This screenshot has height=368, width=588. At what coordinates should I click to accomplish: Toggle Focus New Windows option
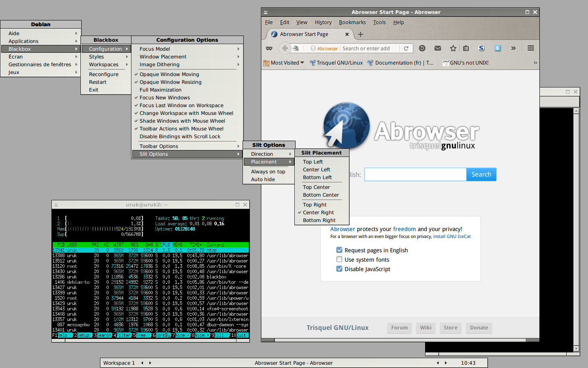(x=187, y=98)
